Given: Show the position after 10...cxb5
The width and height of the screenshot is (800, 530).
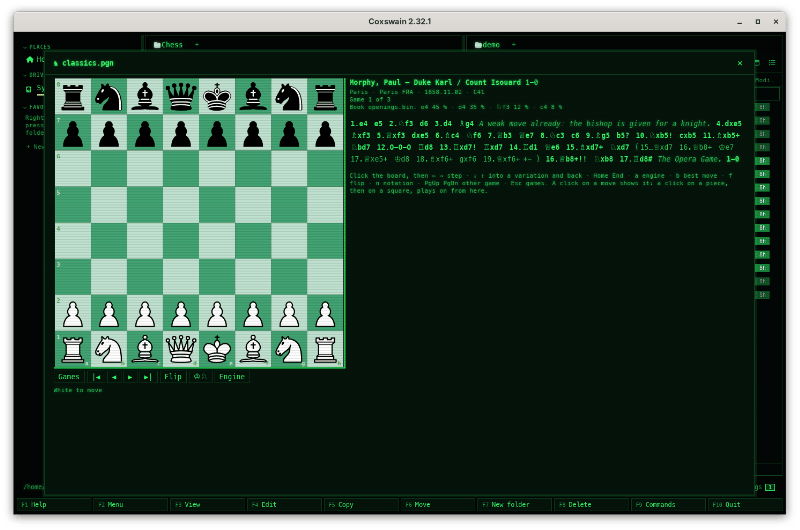Looking at the screenshot, I should (687, 135).
